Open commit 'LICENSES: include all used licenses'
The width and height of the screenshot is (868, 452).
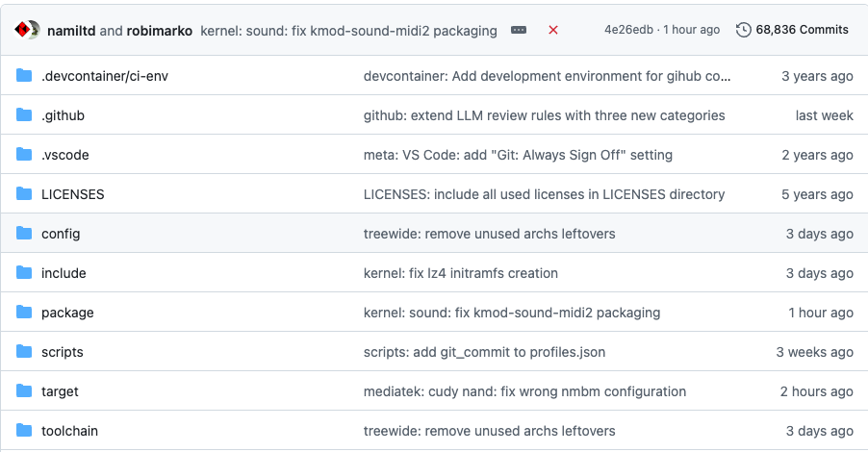click(544, 194)
